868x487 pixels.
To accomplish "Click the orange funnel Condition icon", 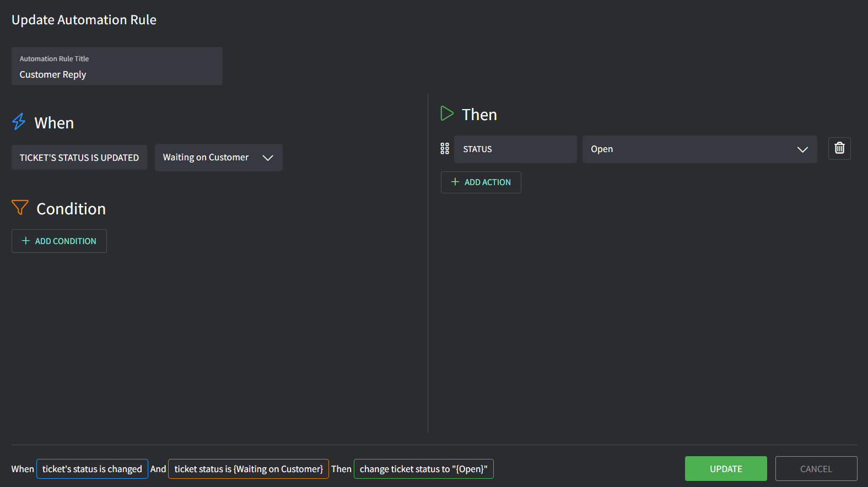I will 20,208.
